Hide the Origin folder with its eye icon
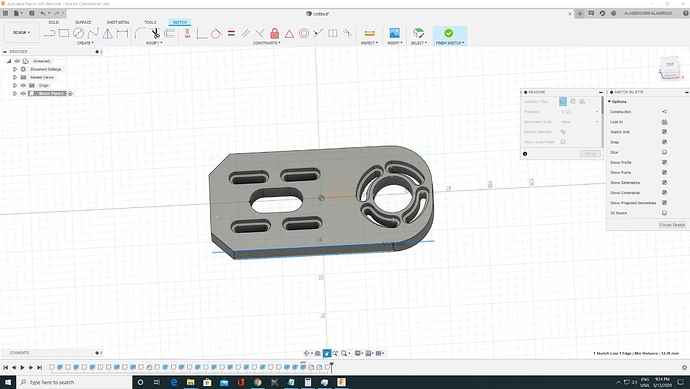 [23, 85]
